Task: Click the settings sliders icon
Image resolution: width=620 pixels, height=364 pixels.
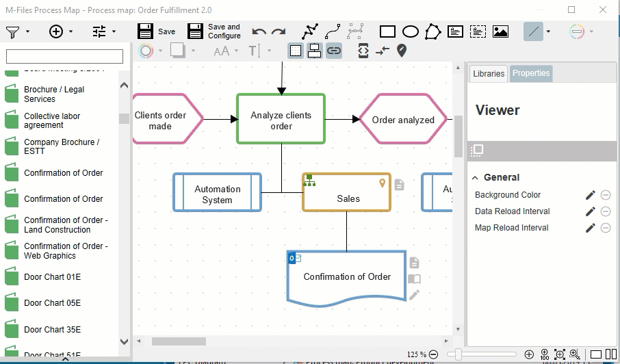Action: pyautogui.click(x=99, y=31)
